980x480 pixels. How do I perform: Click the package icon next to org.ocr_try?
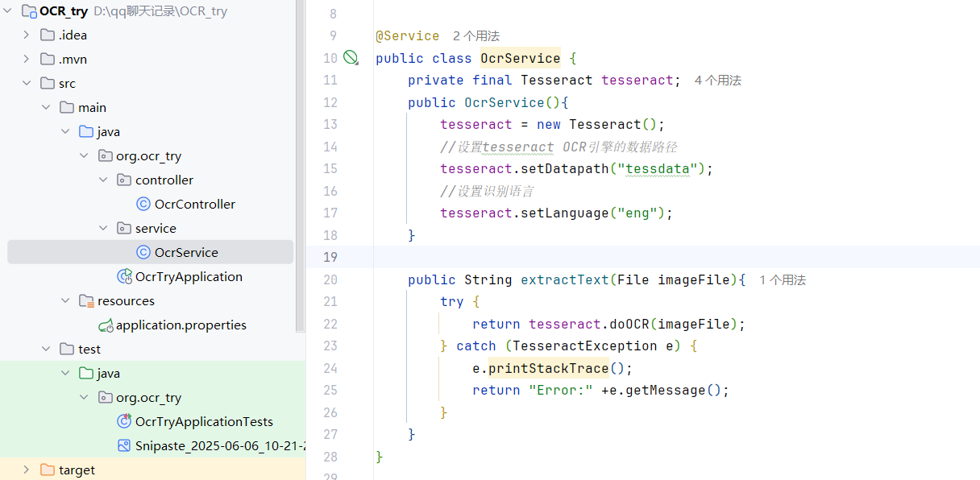pos(103,155)
